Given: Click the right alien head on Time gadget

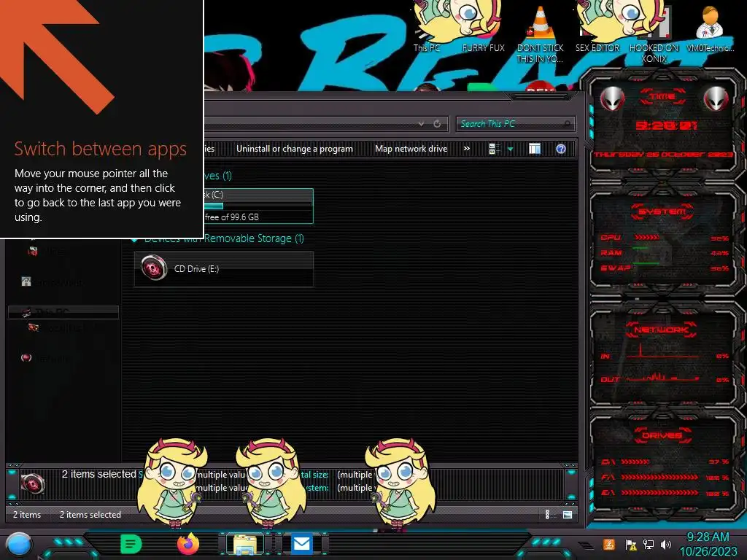Looking at the screenshot, I should click(x=716, y=99).
